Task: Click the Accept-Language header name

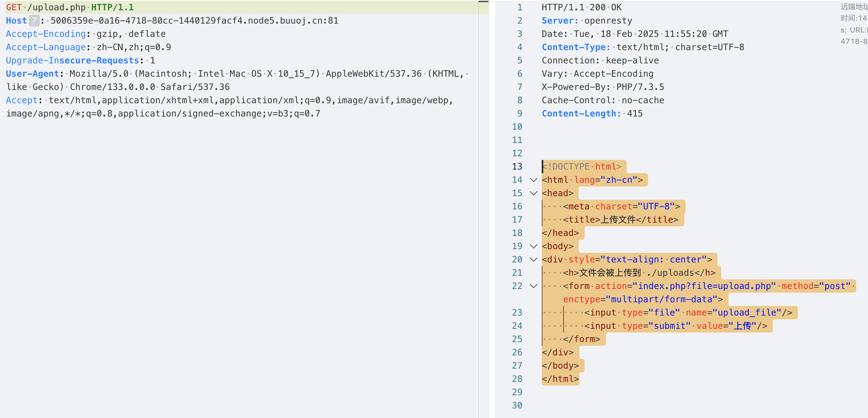Action: (46, 47)
